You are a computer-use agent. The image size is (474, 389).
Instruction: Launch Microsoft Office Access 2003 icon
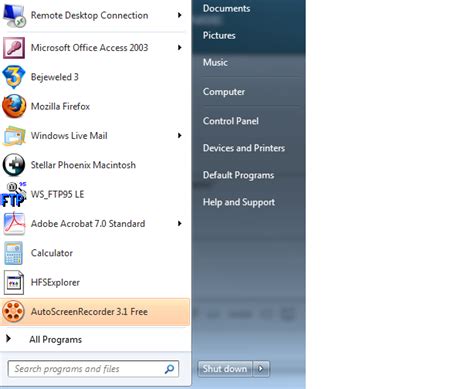pos(14,48)
